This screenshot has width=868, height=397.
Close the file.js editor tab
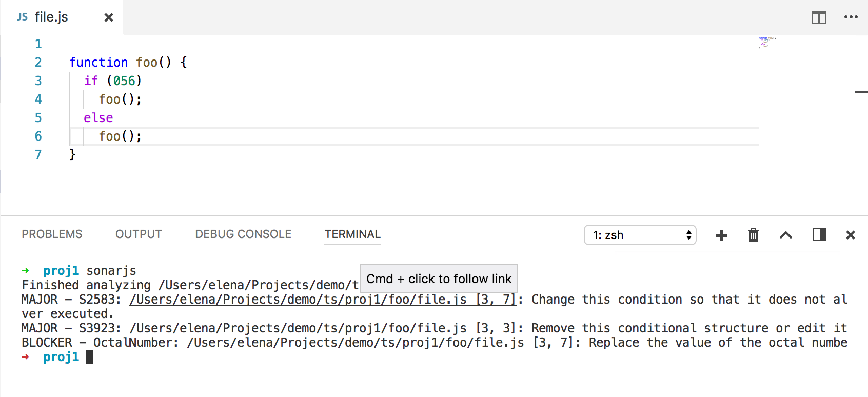point(108,17)
